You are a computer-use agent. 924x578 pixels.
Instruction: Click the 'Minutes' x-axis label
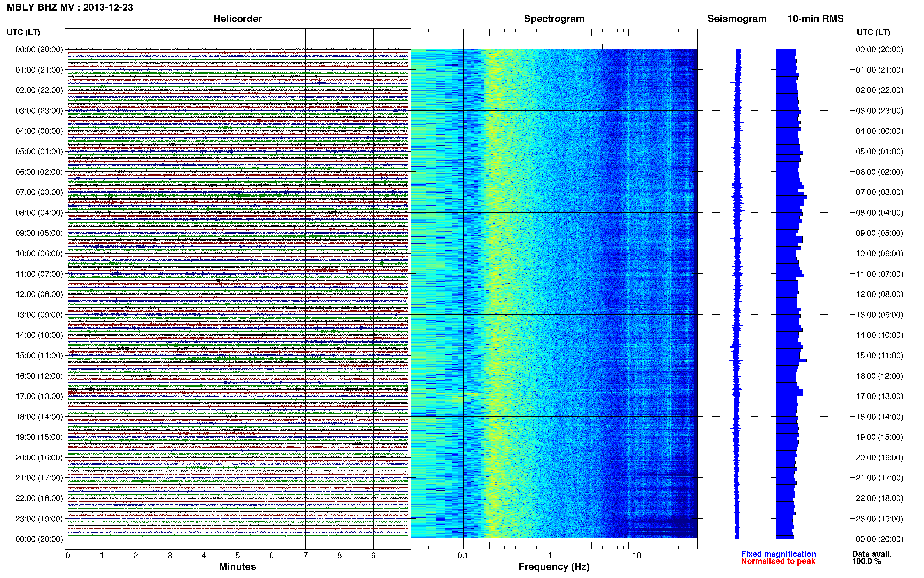point(238,566)
